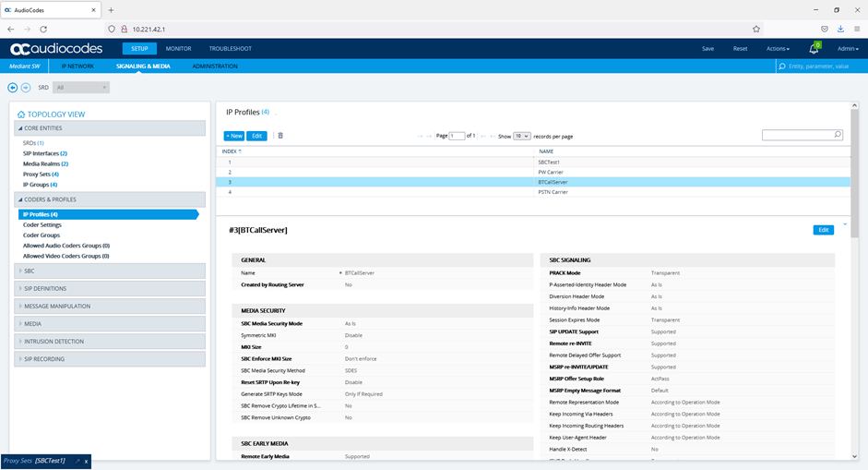This screenshot has height=470, width=868.
Task: Click the IP Profiles table search box
Action: tap(803, 135)
